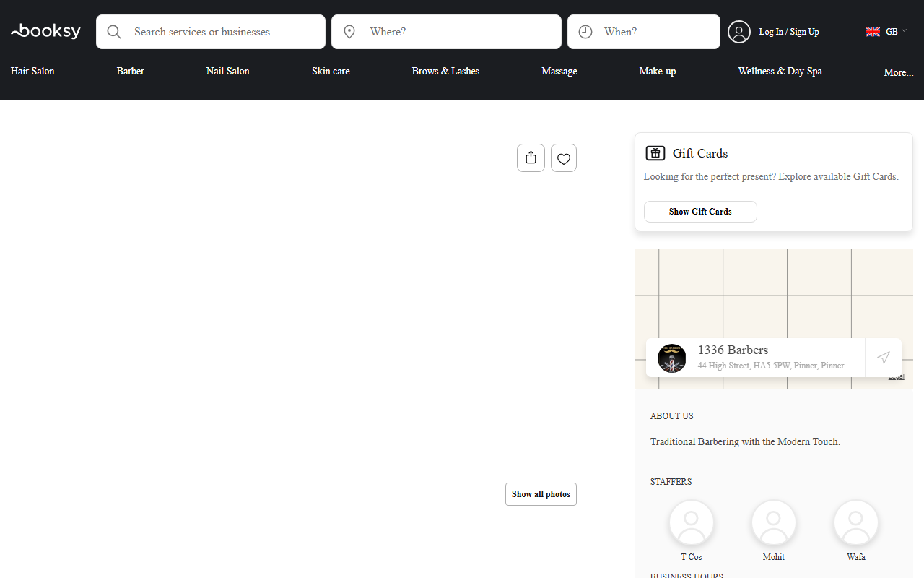924x578 pixels.
Task: Click the STAFFERS heading
Action: click(x=671, y=482)
